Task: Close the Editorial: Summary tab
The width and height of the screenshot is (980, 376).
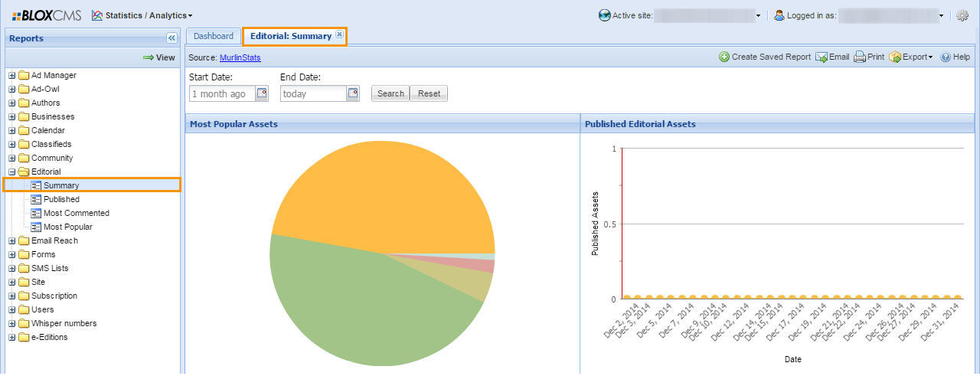Action: (x=339, y=34)
